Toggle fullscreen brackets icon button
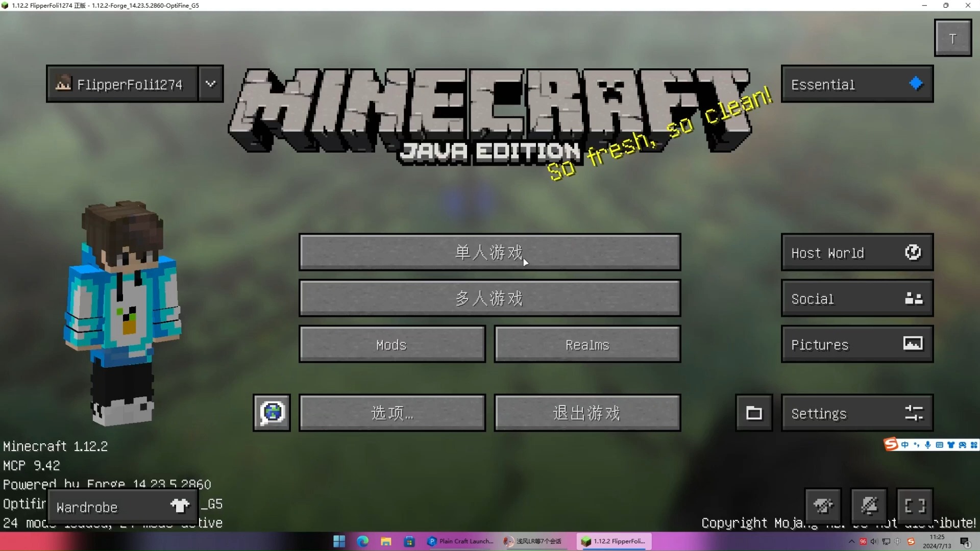This screenshot has width=980, height=551. (915, 506)
